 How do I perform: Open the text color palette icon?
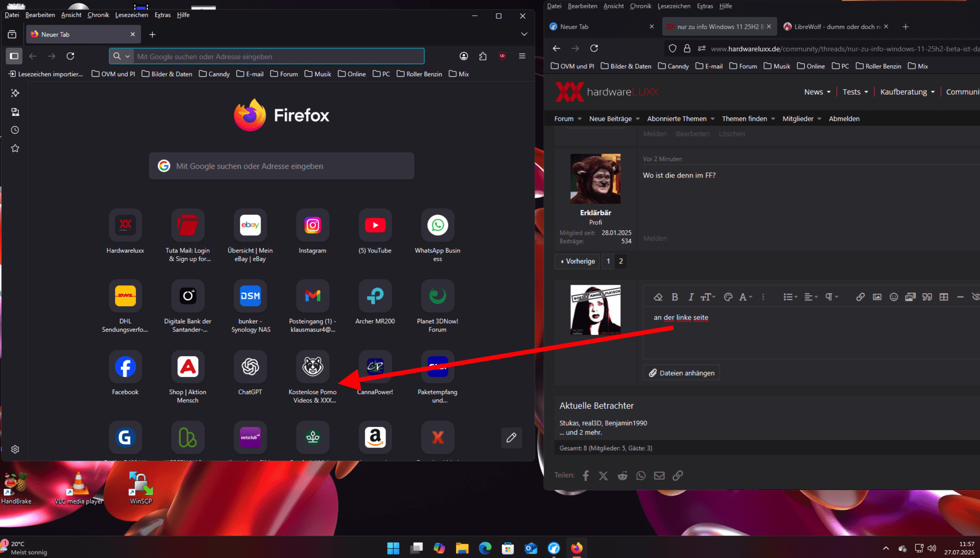[x=728, y=297]
